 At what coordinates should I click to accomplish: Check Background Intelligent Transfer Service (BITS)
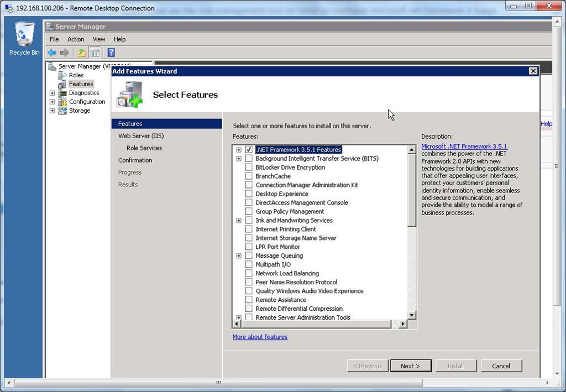click(249, 159)
